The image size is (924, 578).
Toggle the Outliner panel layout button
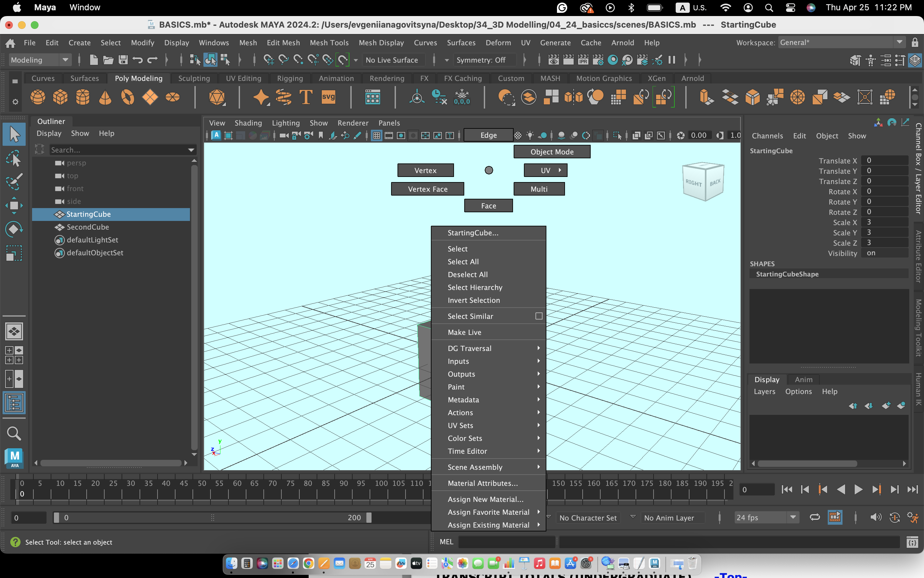coord(14,403)
